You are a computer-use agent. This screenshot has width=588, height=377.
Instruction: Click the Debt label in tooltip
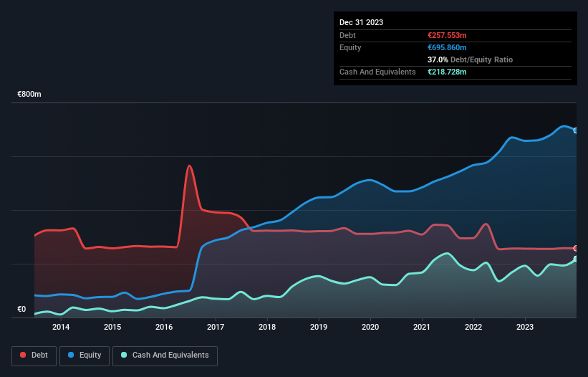pyautogui.click(x=347, y=35)
